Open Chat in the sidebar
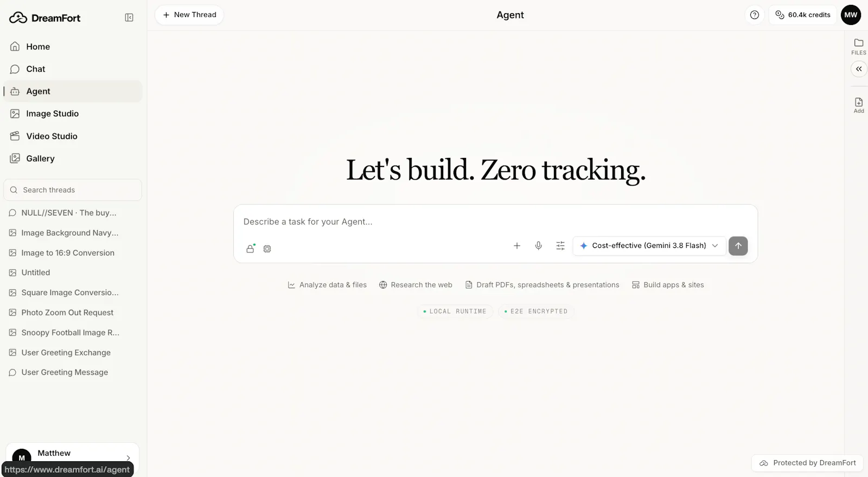 73,69
